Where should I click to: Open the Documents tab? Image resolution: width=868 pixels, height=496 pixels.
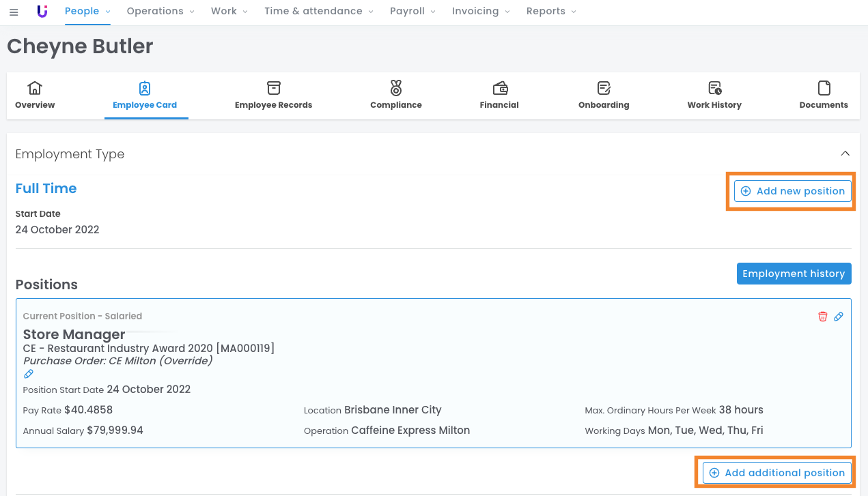click(824, 96)
